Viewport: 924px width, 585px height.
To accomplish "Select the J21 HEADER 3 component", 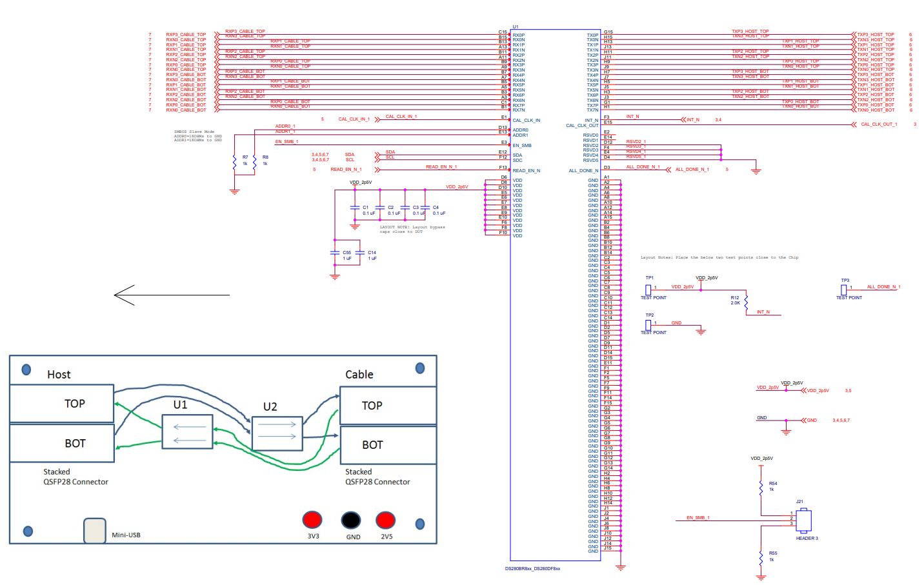I will coord(803,520).
